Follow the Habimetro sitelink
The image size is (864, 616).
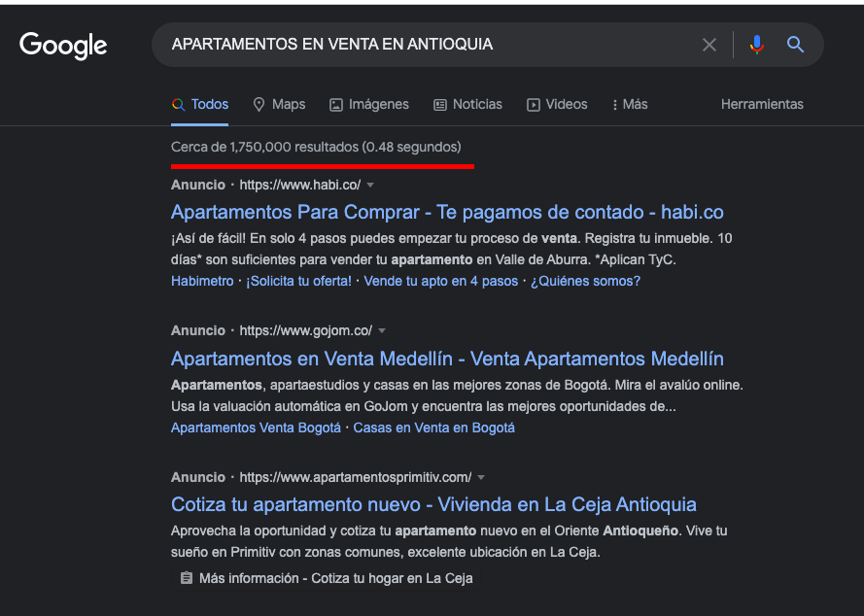point(202,281)
